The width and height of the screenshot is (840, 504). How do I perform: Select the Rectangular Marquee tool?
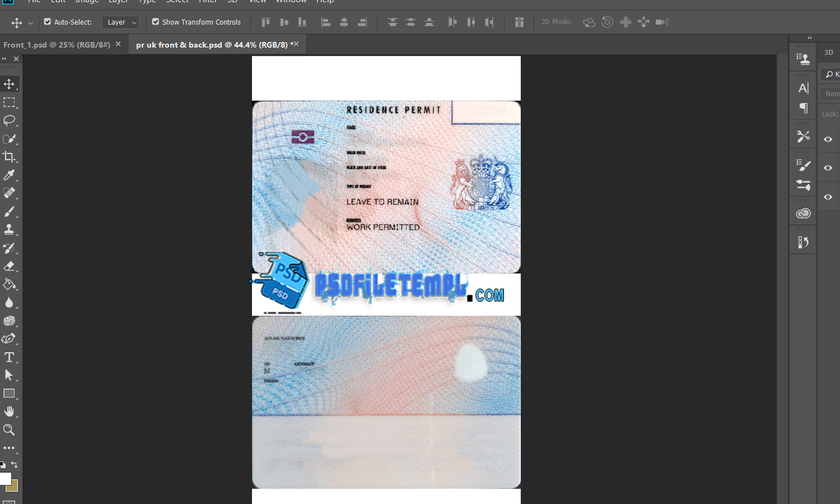coord(9,102)
